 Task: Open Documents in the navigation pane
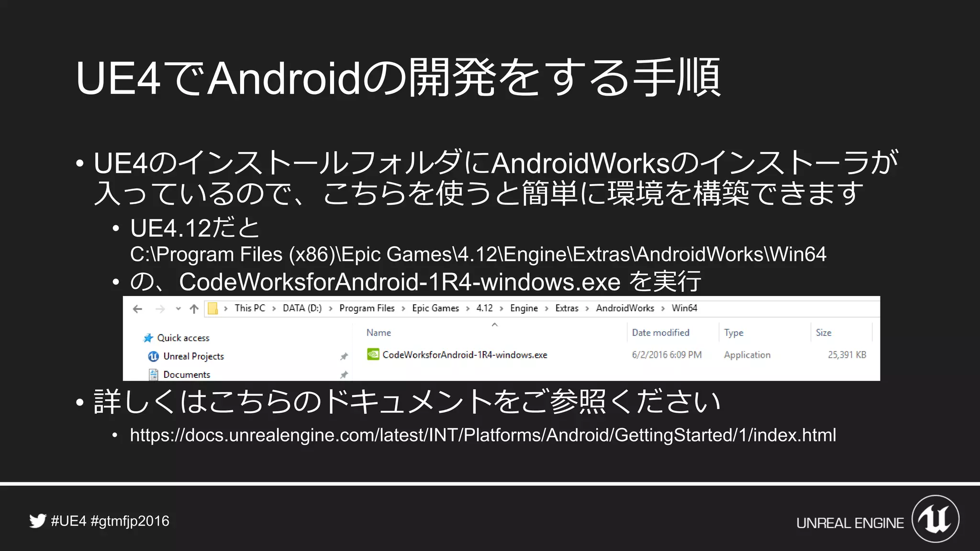tap(187, 375)
